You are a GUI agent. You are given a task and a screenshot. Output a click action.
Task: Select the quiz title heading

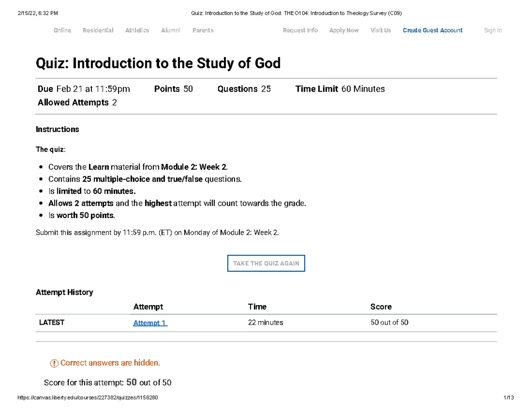[x=158, y=63]
